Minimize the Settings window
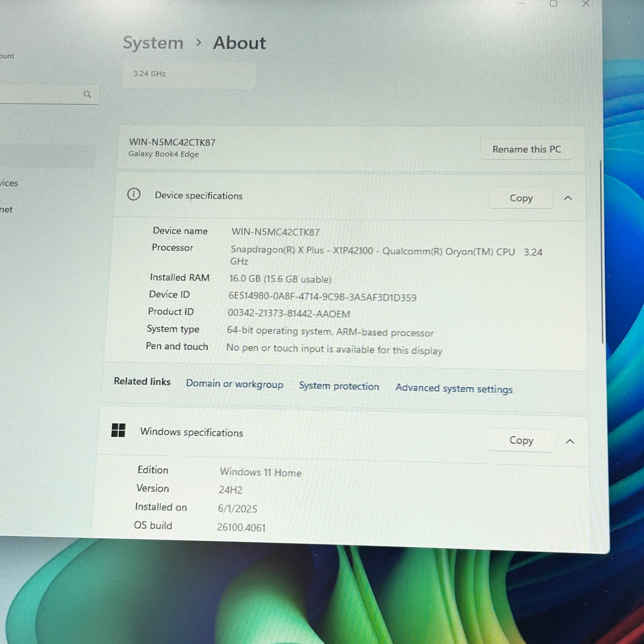644x644 pixels. (521, 3)
